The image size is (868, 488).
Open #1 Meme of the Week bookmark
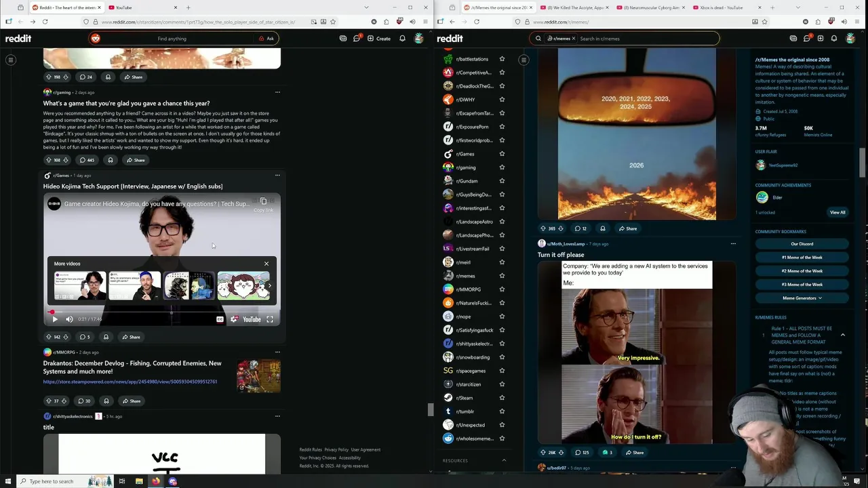802,258
